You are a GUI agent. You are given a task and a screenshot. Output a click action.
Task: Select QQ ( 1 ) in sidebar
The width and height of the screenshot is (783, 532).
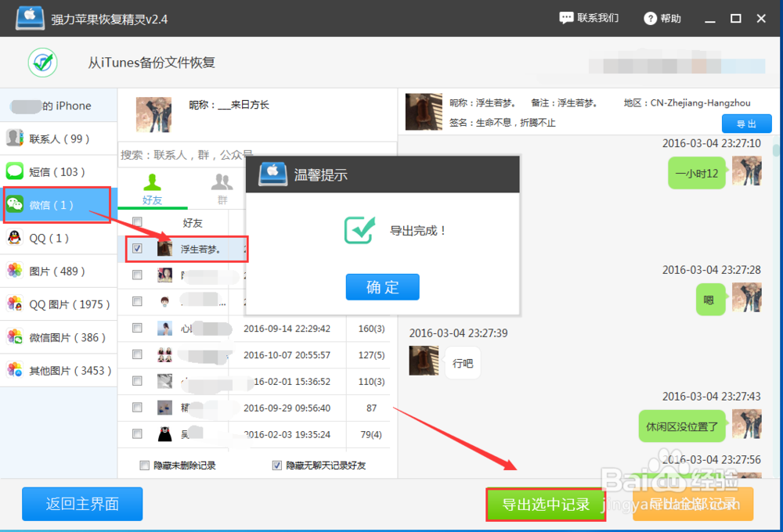[59, 238]
